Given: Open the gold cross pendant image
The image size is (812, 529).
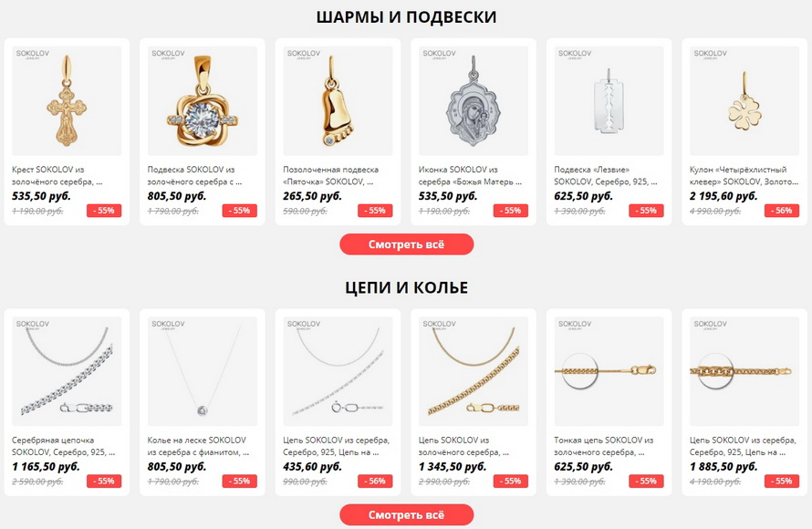Looking at the screenshot, I should pos(67,101).
